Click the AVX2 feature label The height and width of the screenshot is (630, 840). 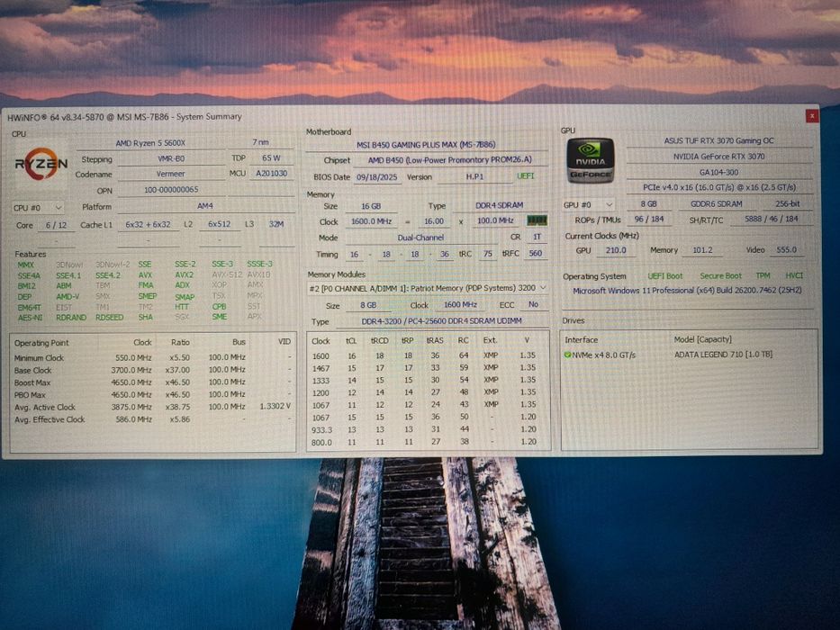184,274
